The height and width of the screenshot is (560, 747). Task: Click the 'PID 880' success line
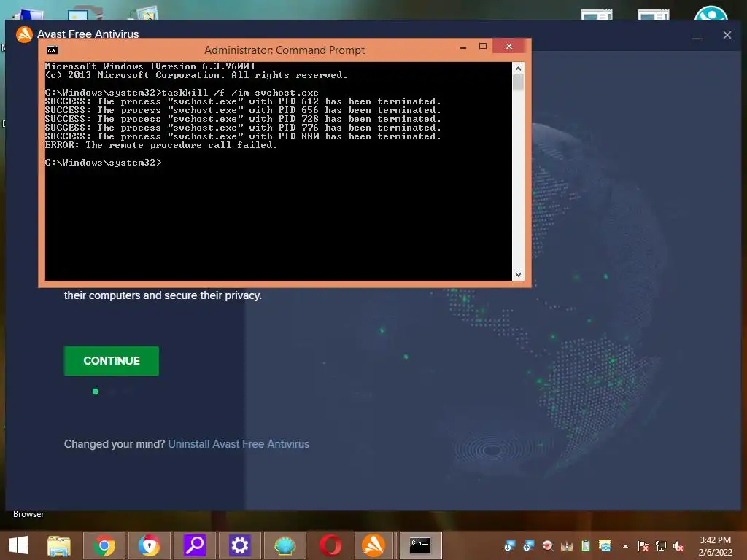coord(243,136)
